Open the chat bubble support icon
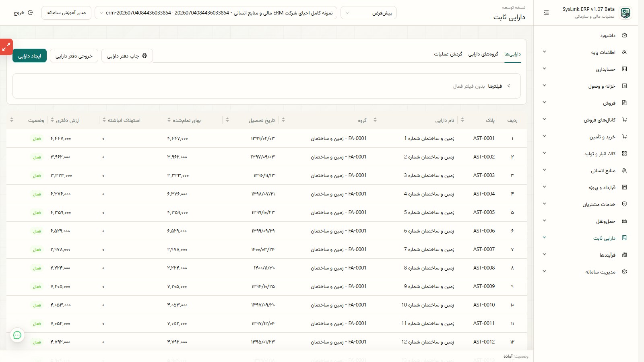The width and height of the screenshot is (644, 362). click(x=17, y=335)
